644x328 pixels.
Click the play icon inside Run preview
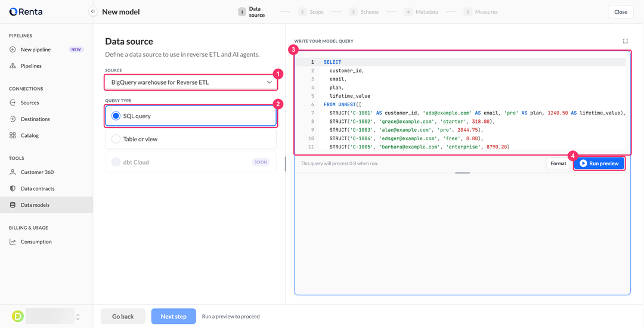[x=583, y=163]
